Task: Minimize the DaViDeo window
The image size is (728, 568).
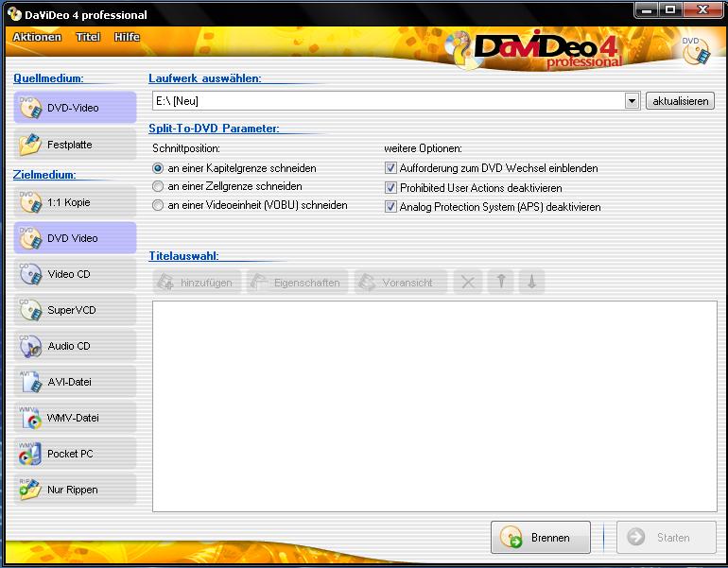Action: coord(648,9)
